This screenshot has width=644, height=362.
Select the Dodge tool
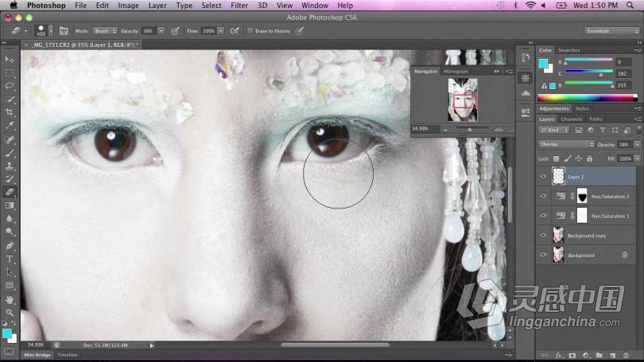tap(10, 232)
